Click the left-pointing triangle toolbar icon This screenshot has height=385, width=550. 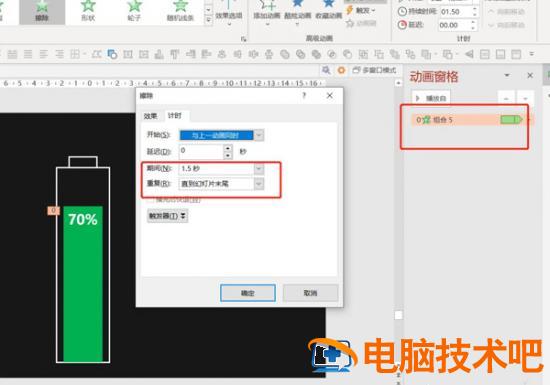[x=469, y=54]
